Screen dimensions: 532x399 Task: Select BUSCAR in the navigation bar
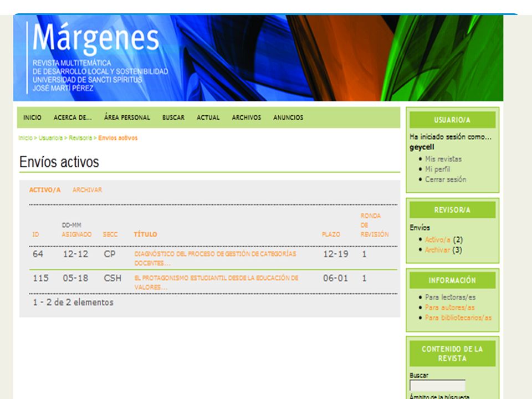173,117
